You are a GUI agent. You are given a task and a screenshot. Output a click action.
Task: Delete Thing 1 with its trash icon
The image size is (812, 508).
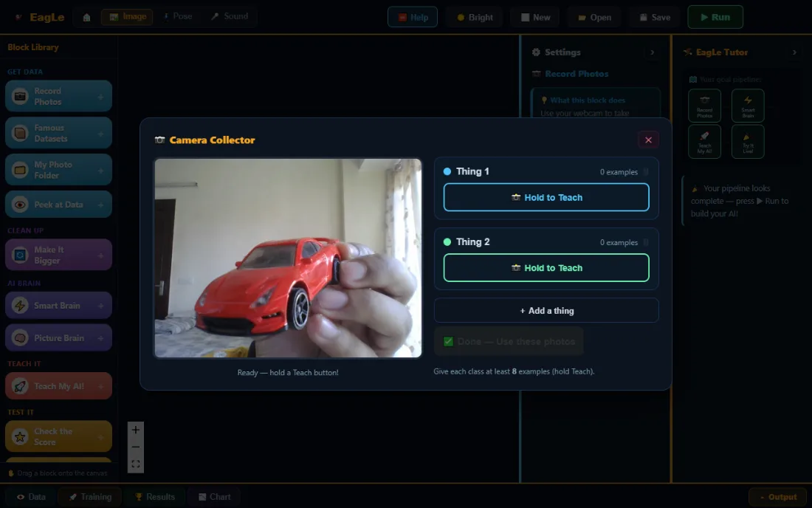(x=646, y=172)
